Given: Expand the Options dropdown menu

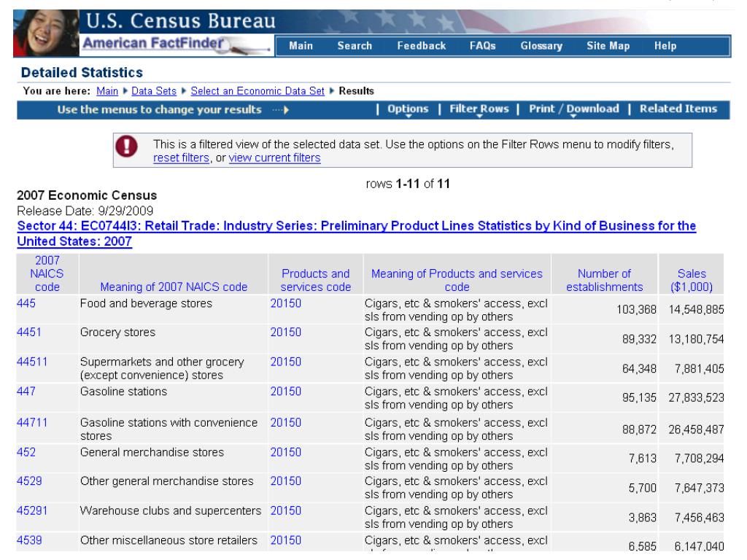Looking at the screenshot, I should [x=408, y=109].
